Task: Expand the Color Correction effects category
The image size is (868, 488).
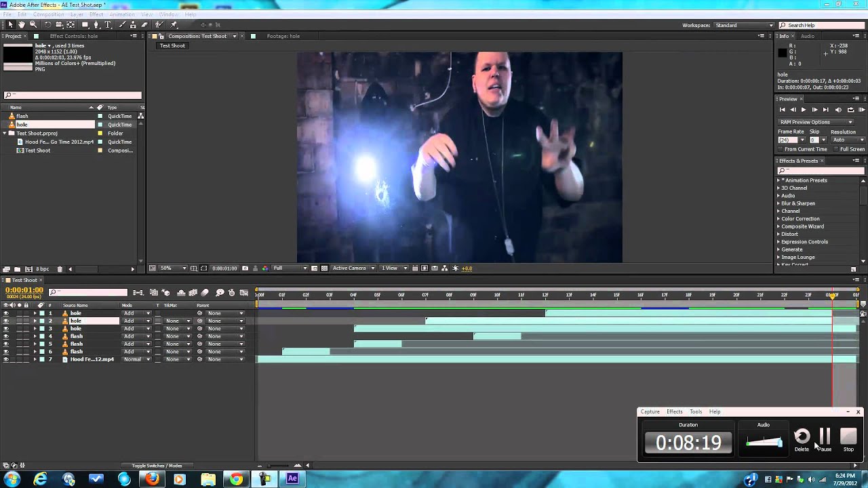Action: 778,219
